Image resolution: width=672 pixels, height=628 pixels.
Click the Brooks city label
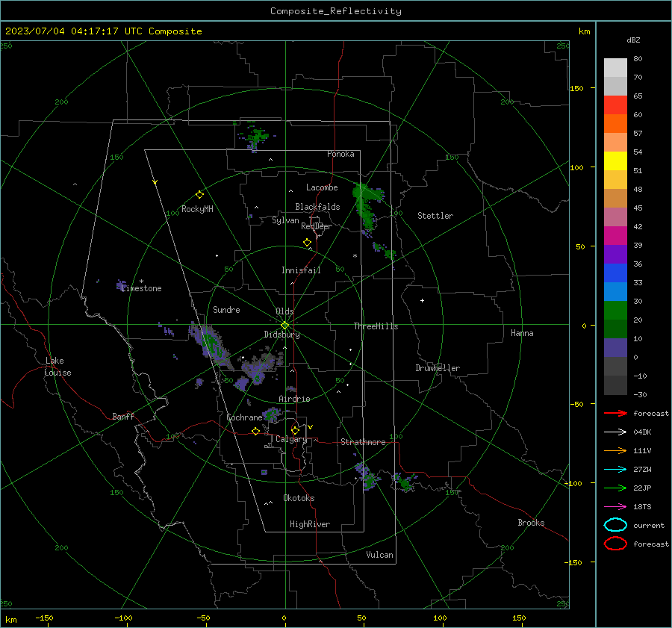(x=531, y=523)
